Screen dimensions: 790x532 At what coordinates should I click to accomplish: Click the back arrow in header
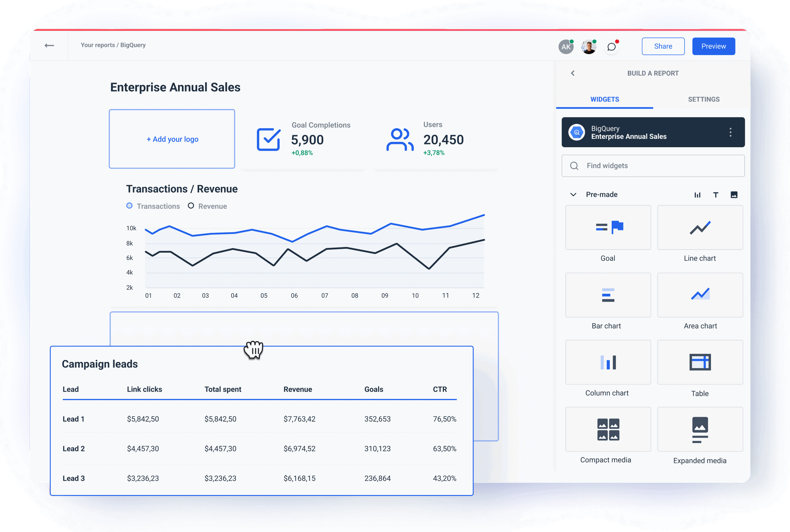click(x=49, y=45)
